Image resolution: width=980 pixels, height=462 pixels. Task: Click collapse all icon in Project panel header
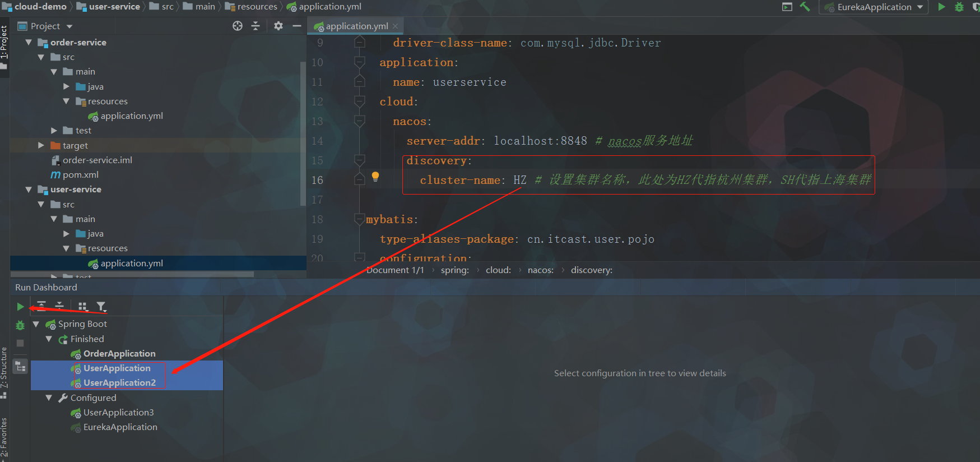[x=256, y=26]
